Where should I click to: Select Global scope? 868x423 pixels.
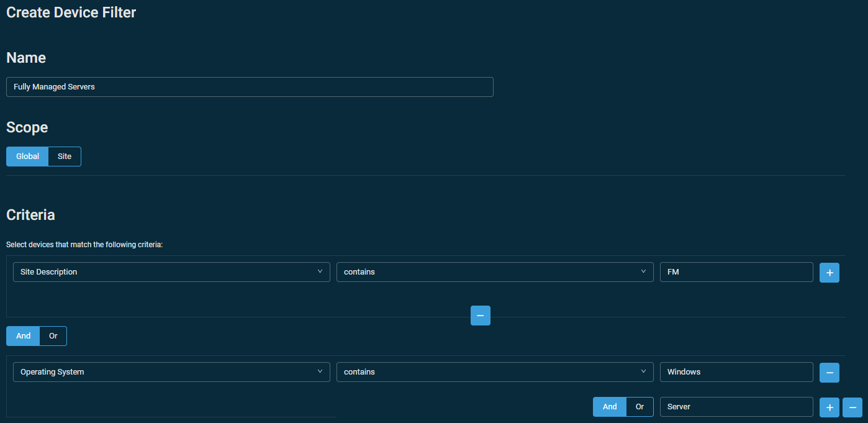[x=27, y=156]
